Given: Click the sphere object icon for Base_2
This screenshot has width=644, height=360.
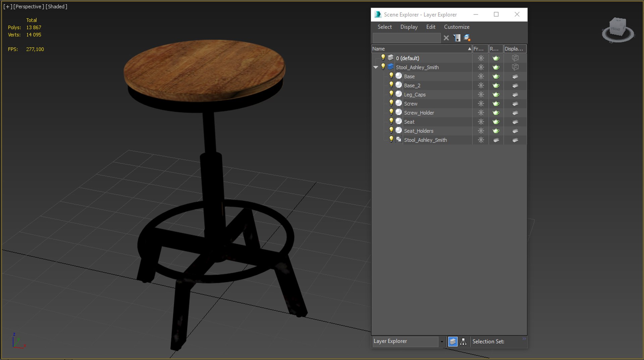Looking at the screenshot, I should pos(398,85).
